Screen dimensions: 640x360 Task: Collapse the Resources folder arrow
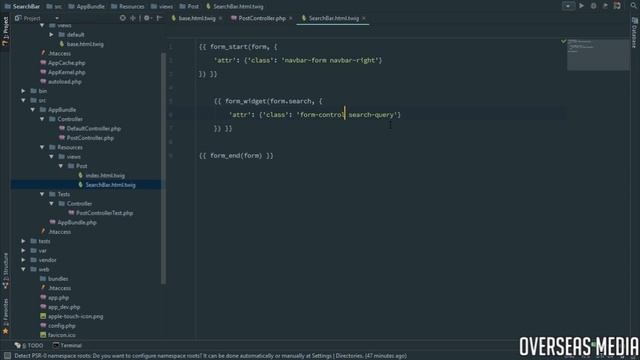click(x=42, y=147)
